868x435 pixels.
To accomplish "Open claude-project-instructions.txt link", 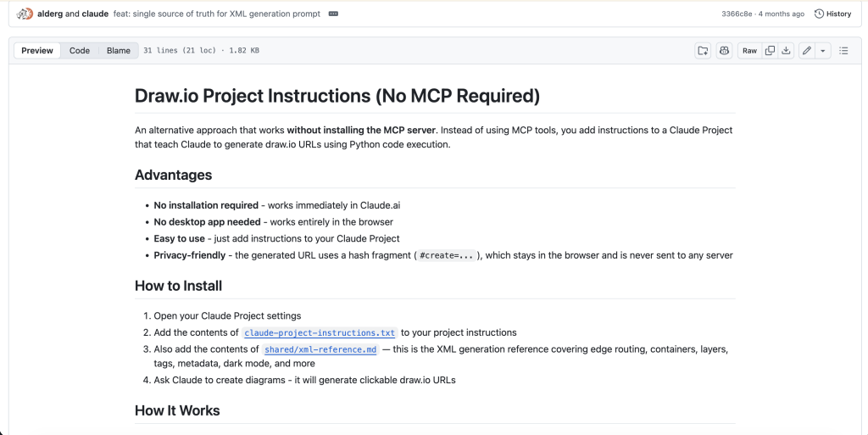I will pyautogui.click(x=320, y=332).
